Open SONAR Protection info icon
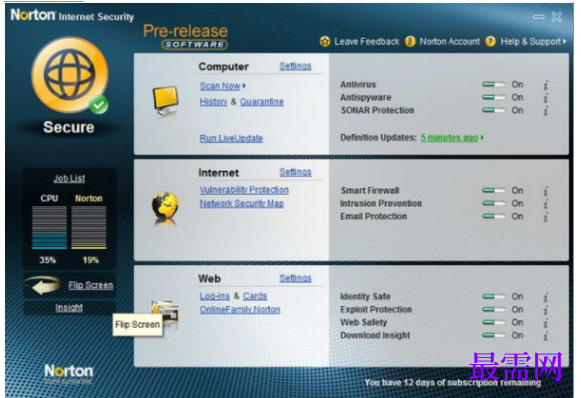581x398 pixels. [545, 111]
